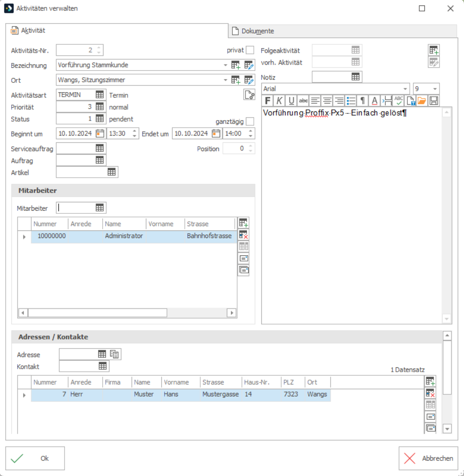The height and width of the screenshot is (476, 464).
Task: Align note text right
Action: tap(339, 101)
